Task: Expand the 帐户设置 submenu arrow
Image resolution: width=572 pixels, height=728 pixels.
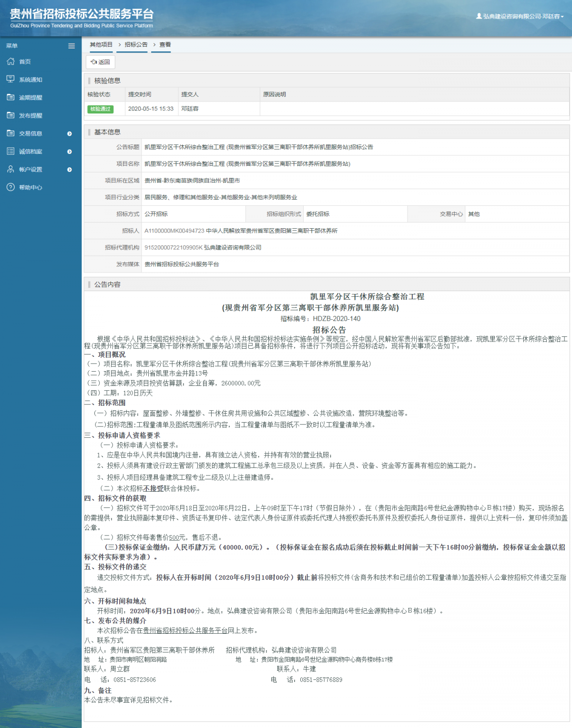Action: pos(70,170)
